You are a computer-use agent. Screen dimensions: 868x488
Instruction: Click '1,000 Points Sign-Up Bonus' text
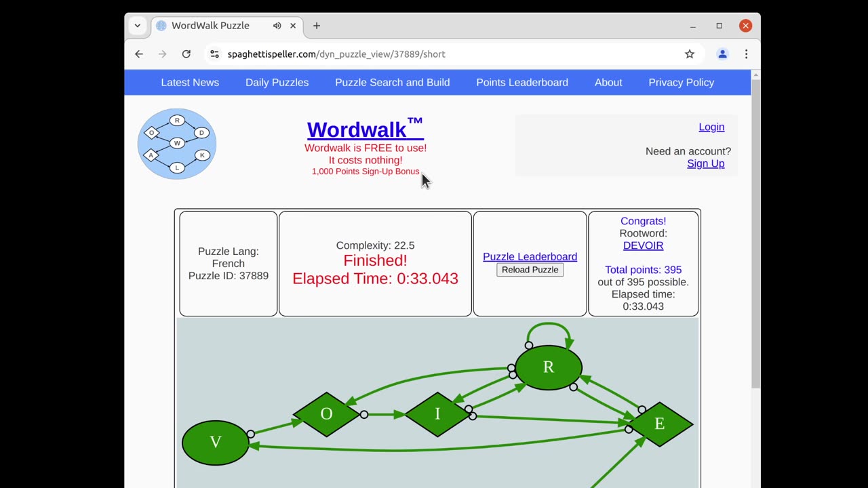[x=366, y=171]
